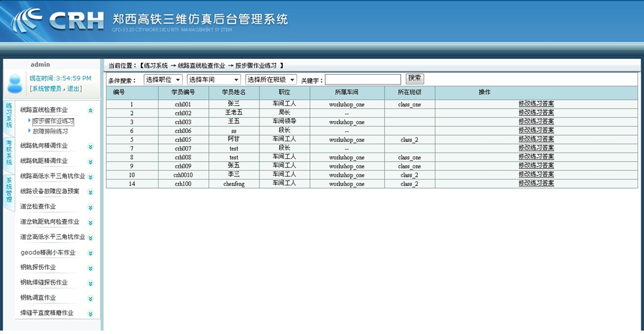Focus the 关键字 search input field
The image size is (644, 334).
click(363, 80)
